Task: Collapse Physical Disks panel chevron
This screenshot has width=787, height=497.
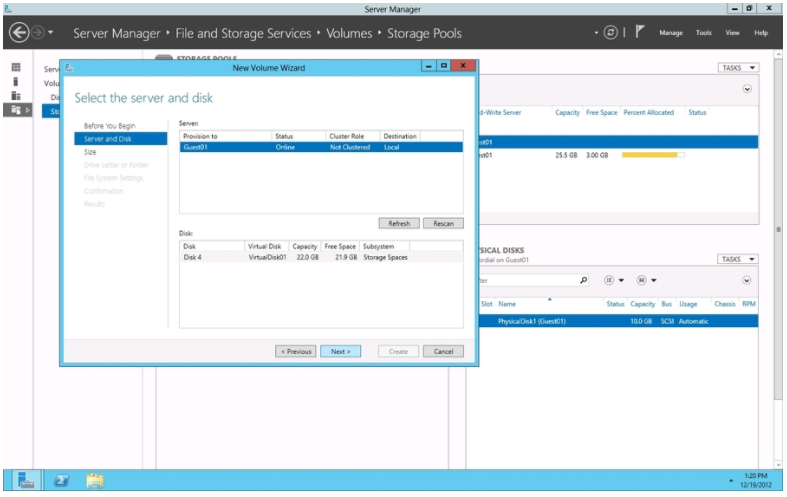Action: (x=746, y=281)
